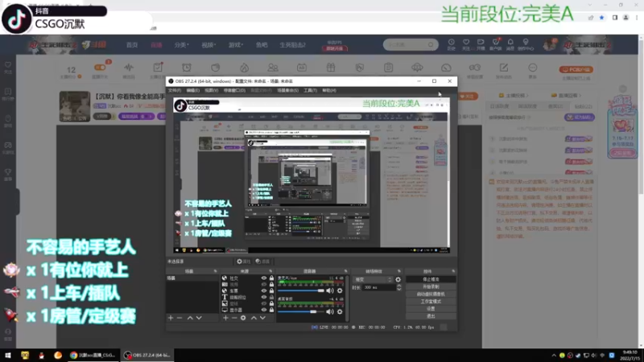Open the 场景集合(S) menu in OBS
644x362 pixels.
(x=287, y=90)
